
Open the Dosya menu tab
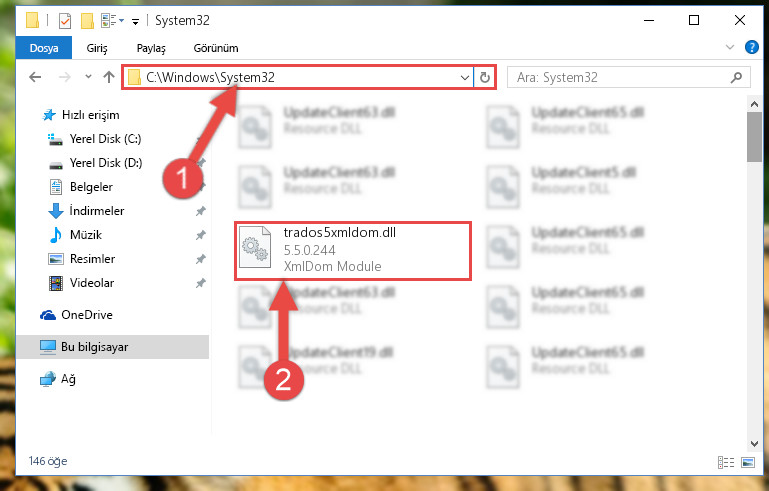[44, 48]
